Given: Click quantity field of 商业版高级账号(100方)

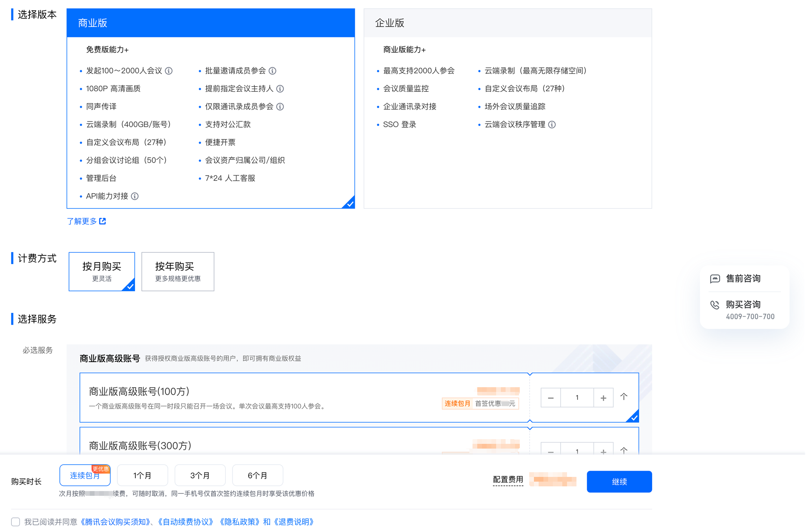Looking at the screenshot, I should point(577,398).
